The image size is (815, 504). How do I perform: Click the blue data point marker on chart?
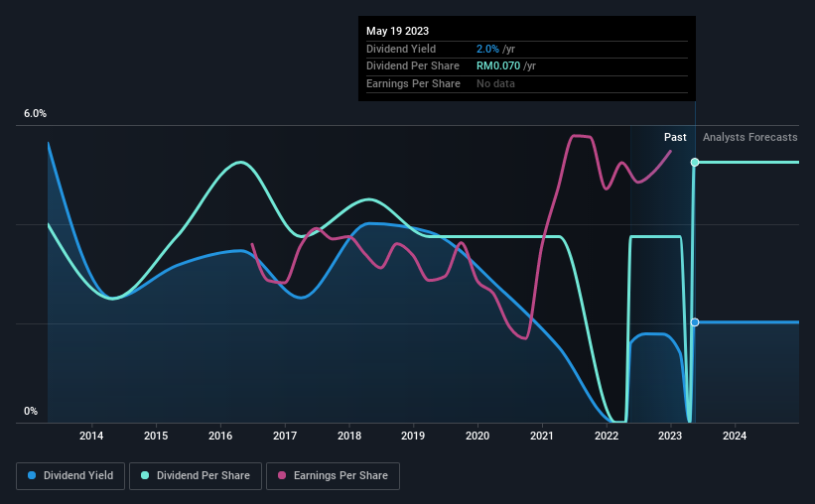click(x=695, y=322)
